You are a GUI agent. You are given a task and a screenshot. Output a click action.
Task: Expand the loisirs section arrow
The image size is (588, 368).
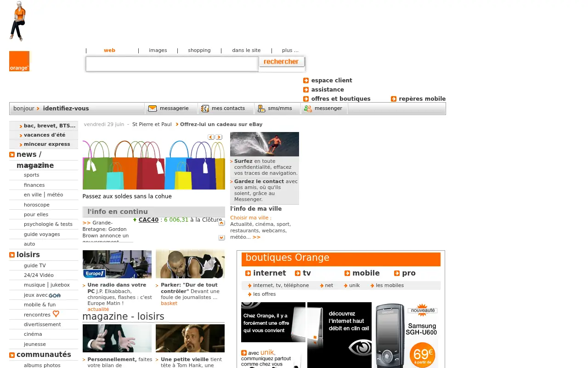click(12, 255)
